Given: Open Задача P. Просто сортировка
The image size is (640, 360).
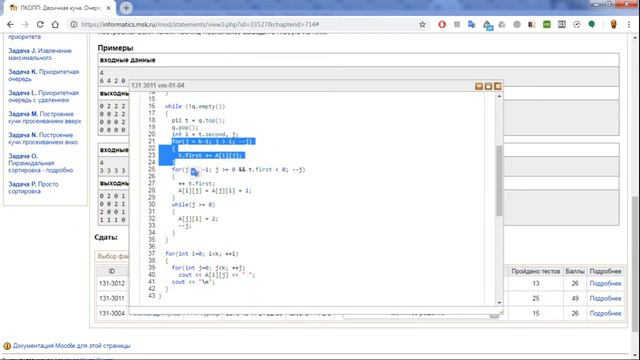Looking at the screenshot, I should pos(33,188).
